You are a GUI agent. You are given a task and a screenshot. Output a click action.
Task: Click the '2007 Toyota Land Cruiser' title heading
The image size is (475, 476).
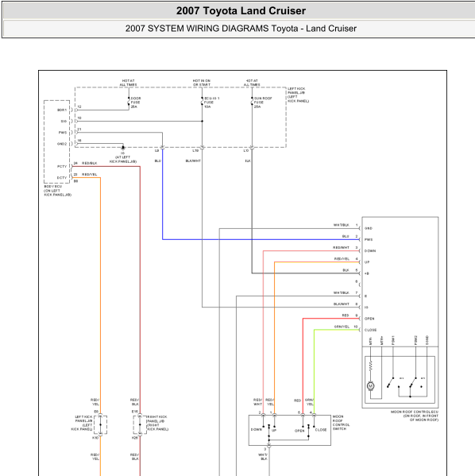(x=241, y=11)
